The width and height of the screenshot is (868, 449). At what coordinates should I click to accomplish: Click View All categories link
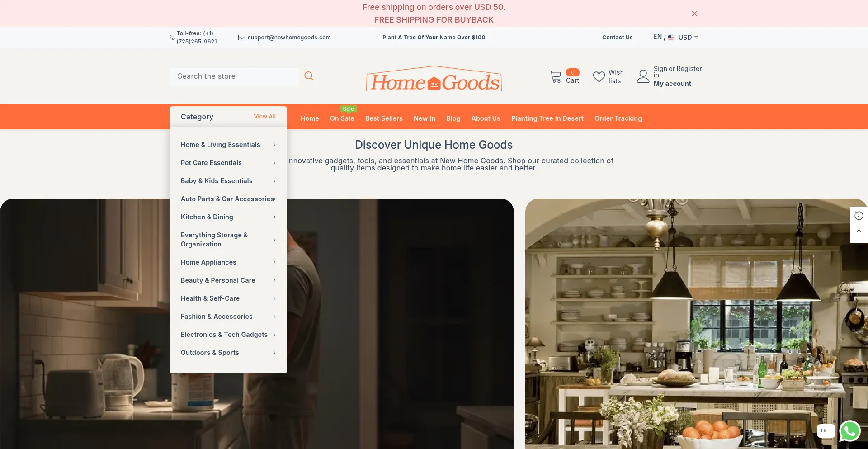[x=265, y=117]
